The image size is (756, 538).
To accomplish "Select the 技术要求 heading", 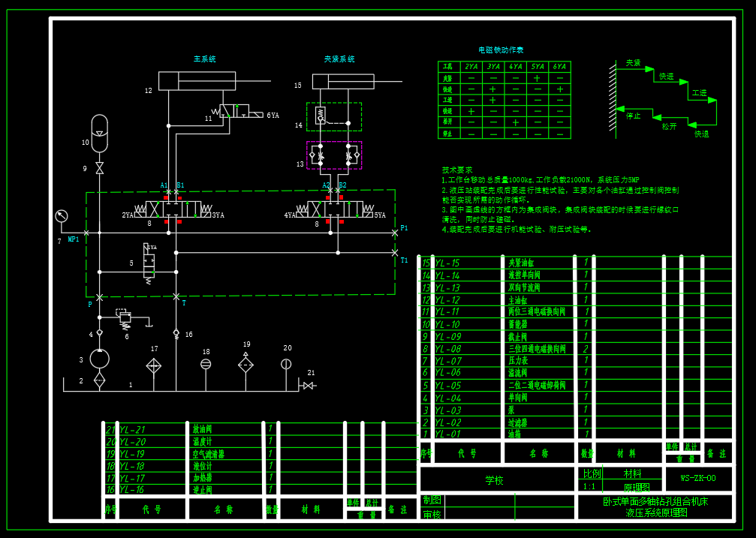I will tap(457, 170).
